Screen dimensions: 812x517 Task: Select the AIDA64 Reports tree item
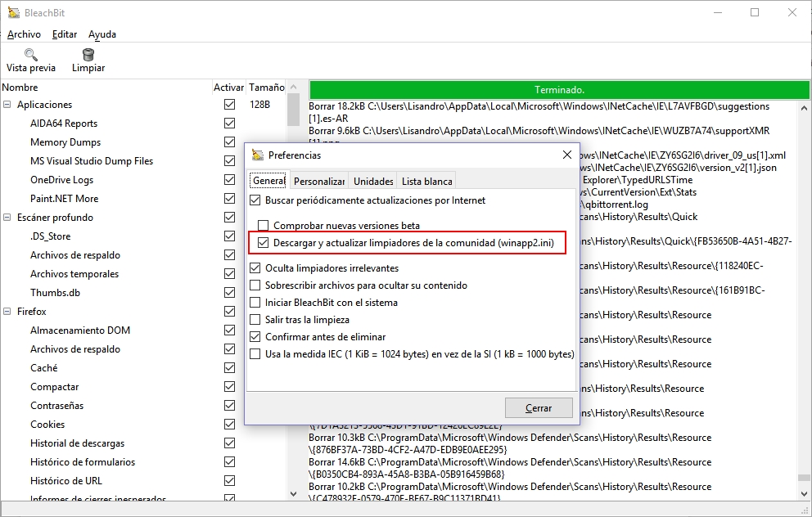64,124
